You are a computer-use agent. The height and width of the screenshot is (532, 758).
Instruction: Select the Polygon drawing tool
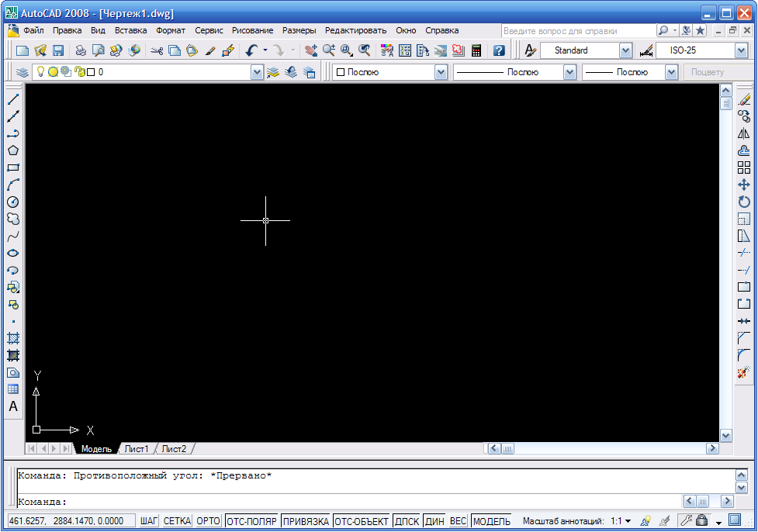(x=13, y=150)
